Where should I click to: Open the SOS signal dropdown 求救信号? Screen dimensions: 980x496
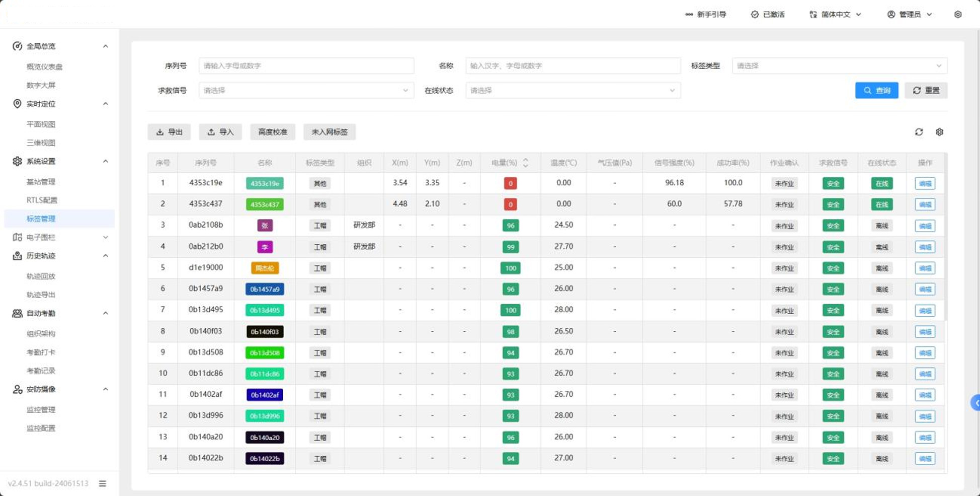306,91
